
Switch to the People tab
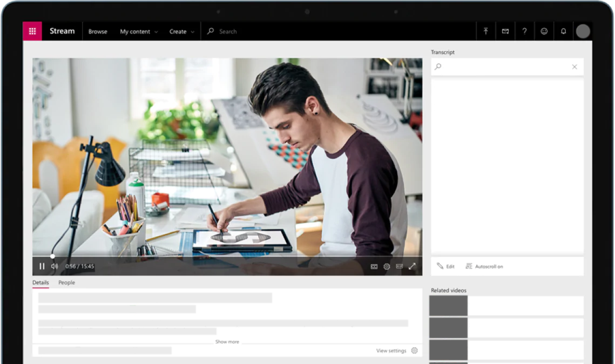[66, 282]
